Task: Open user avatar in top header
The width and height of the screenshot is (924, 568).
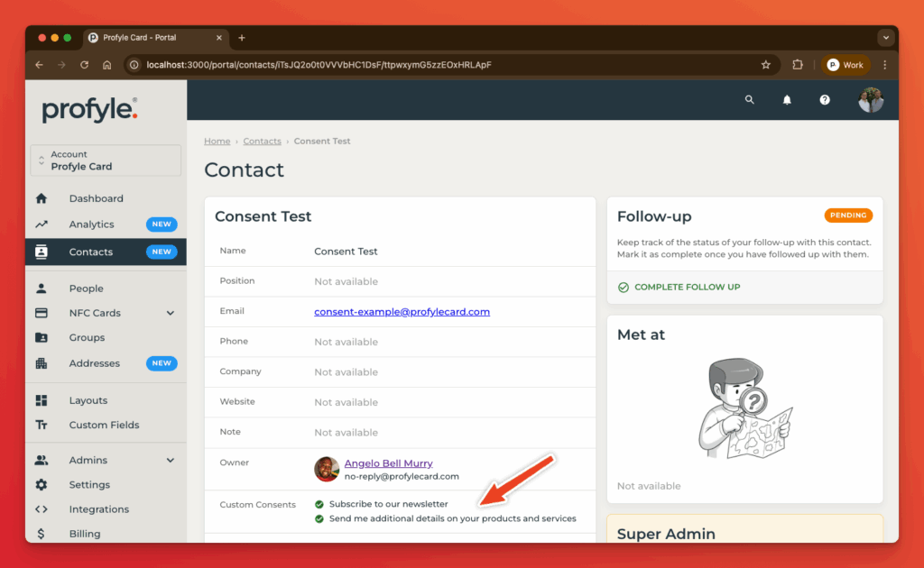Action: [x=870, y=100]
